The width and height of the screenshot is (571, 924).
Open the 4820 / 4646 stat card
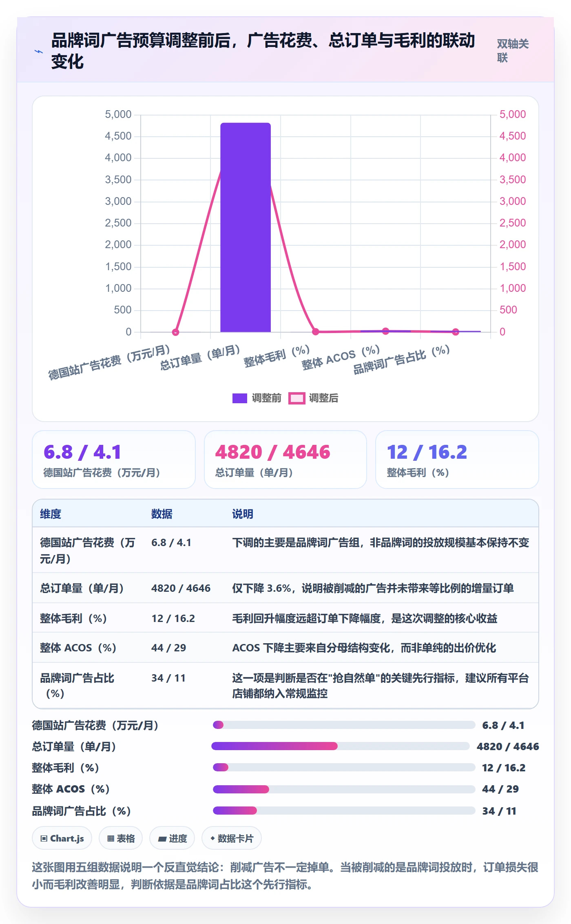pyautogui.click(x=285, y=460)
